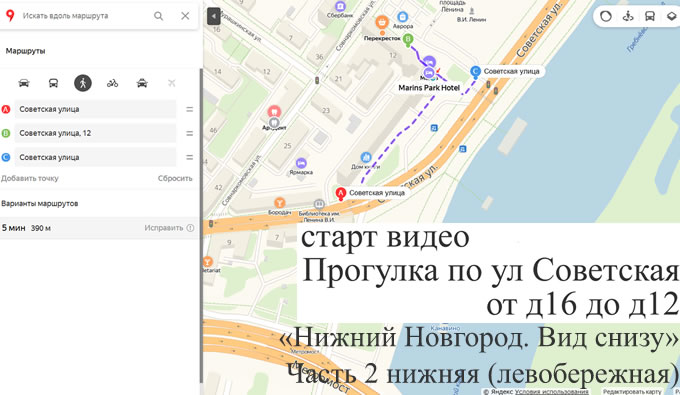Image resolution: width=680 pixels, height=395 pixels.
Task: Toggle public transport layer on map
Action: [650, 16]
